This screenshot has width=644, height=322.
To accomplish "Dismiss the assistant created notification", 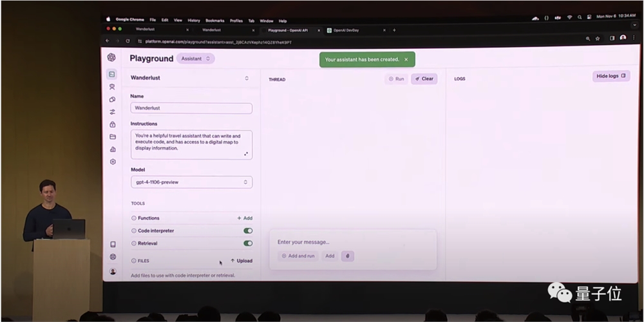I will tap(406, 59).
